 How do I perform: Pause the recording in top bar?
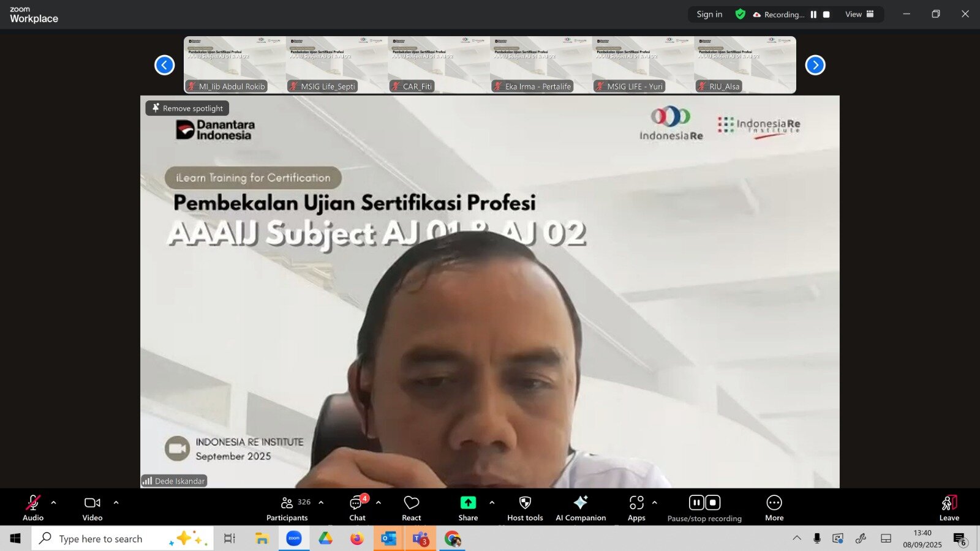pyautogui.click(x=813, y=15)
